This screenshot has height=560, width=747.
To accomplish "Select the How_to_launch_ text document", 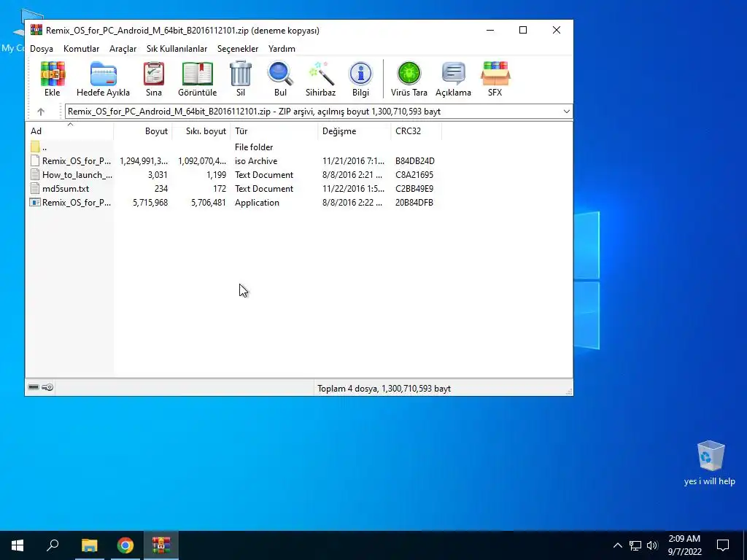I will pyautogui.click(x=233, y=175).
